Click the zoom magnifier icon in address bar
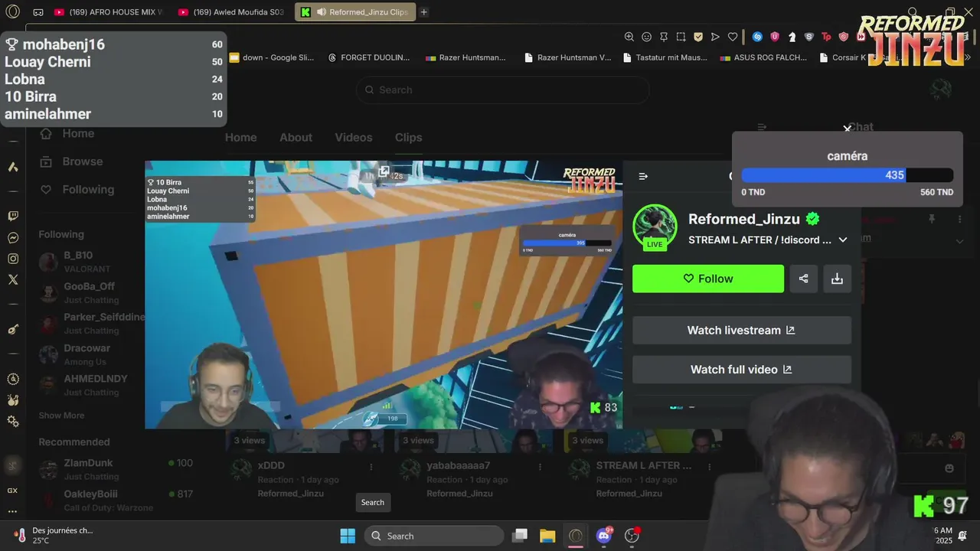The image size is (980, 551). (629, 37)
